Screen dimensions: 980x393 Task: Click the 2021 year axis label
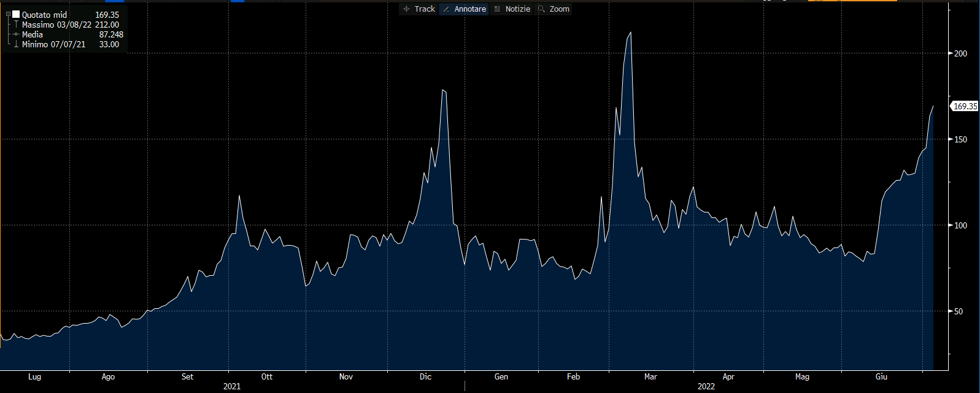coord(232,386)
